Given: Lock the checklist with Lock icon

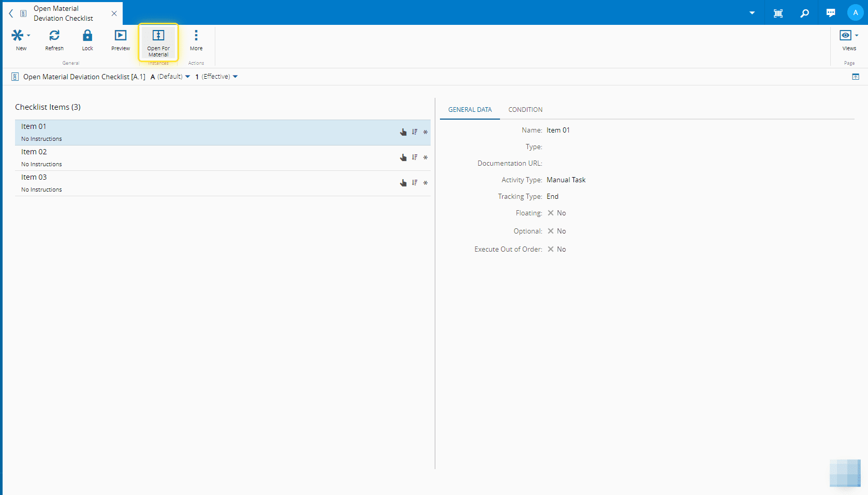Looking at the screenshot, I should (x=87, y=36).
